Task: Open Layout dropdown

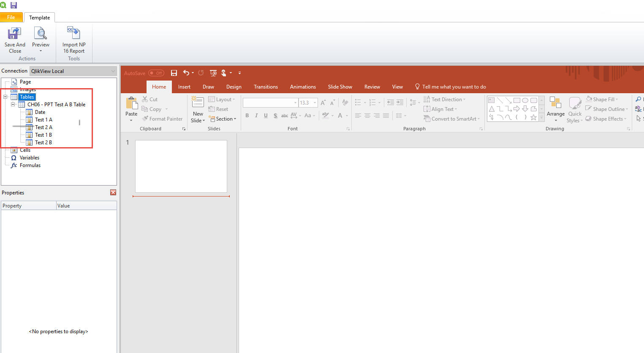Action: [x=222, y=100]
